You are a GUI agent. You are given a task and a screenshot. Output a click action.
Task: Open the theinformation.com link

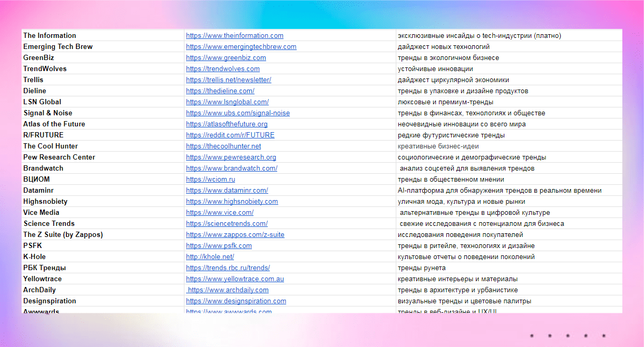(235, 36)
